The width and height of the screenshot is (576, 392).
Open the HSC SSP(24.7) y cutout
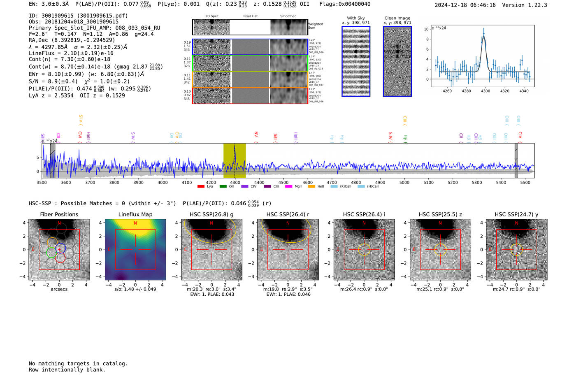point(517,250)
